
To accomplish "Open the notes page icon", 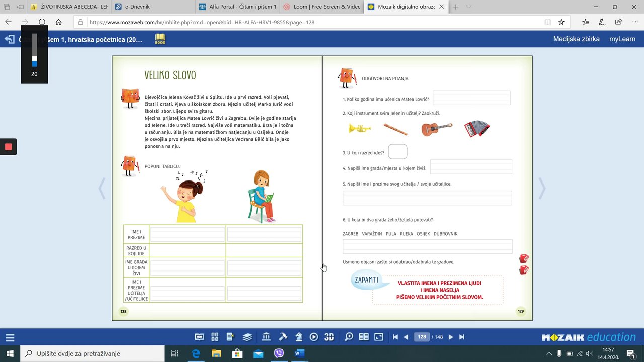I will [x=230, y=337].
